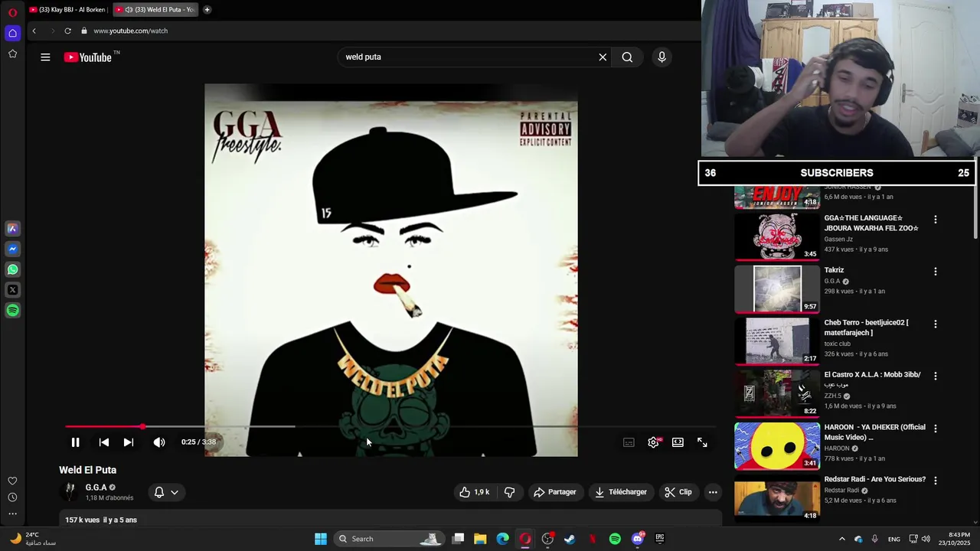Open Discord from the taskbar
This screenshot has width=980, height=551.
(638, 539)
